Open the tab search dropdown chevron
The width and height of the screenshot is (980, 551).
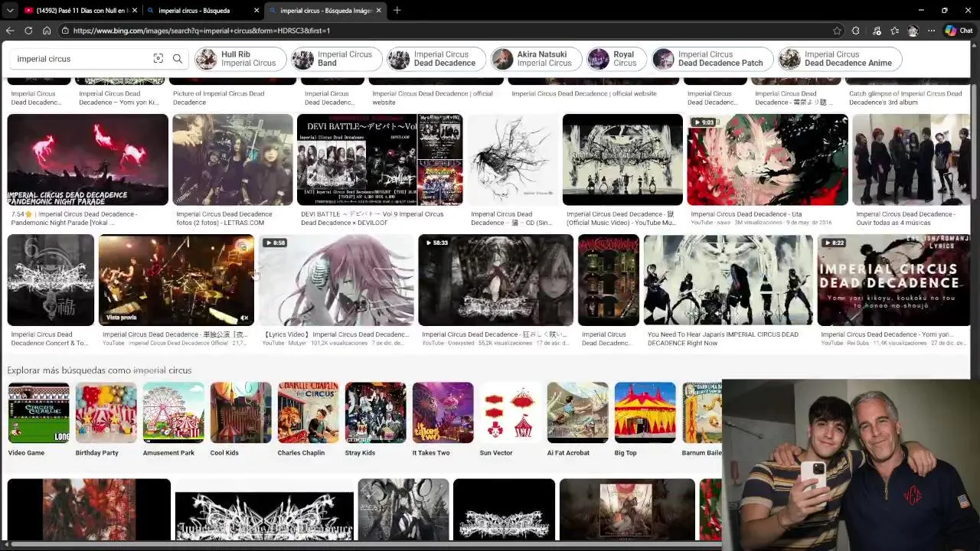pyautogui.click(x=10, y=11)
